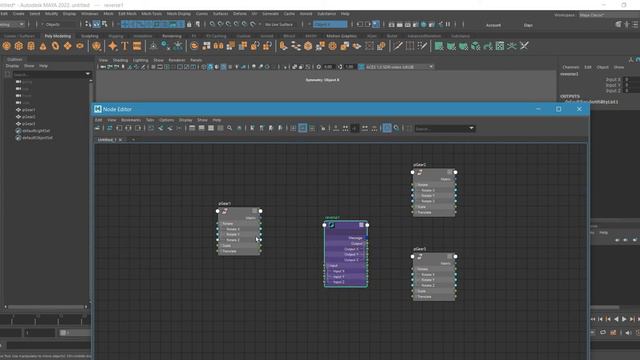640x360 pixels.
Task: Click the pause icon in the status line
Action: pyautogui.click(x=448, y=24)
